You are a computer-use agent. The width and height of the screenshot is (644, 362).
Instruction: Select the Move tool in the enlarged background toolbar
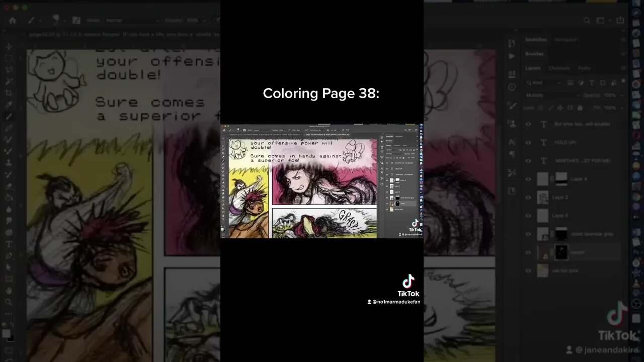click(9, 46)
